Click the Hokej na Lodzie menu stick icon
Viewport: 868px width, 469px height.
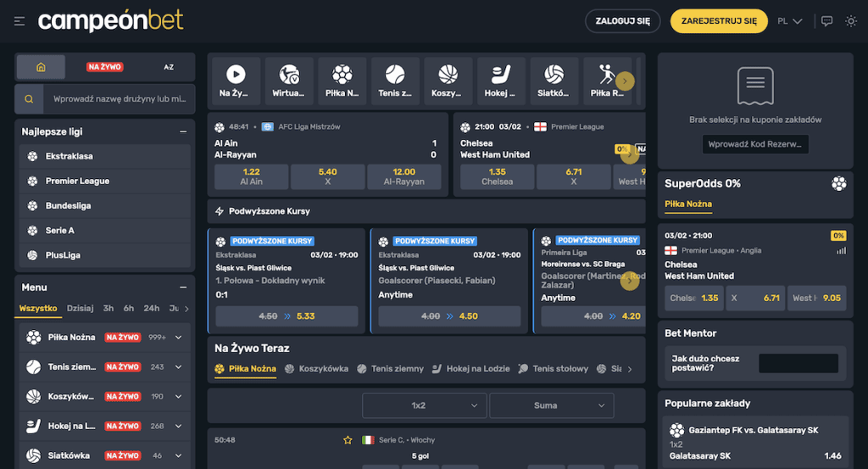[34, 426]
